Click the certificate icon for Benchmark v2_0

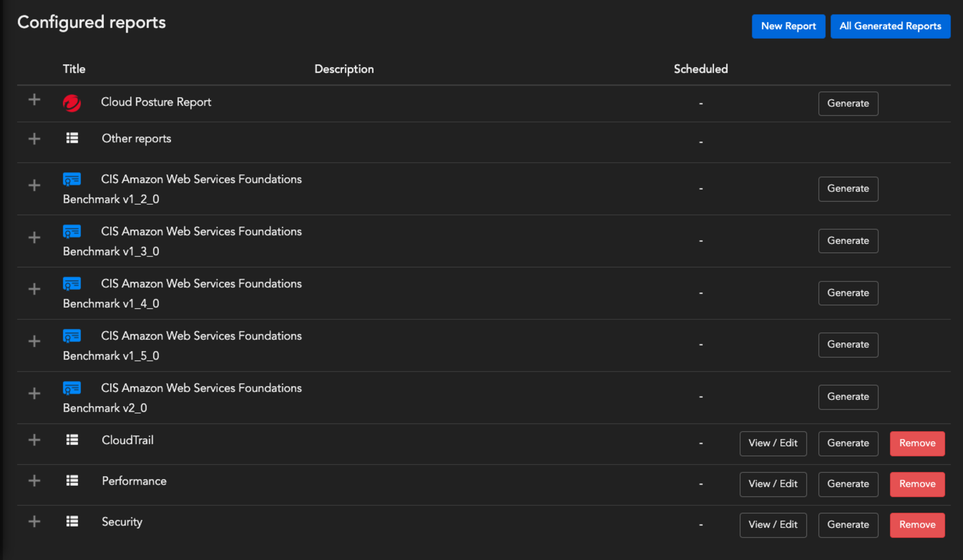click(x=72, y=388)
